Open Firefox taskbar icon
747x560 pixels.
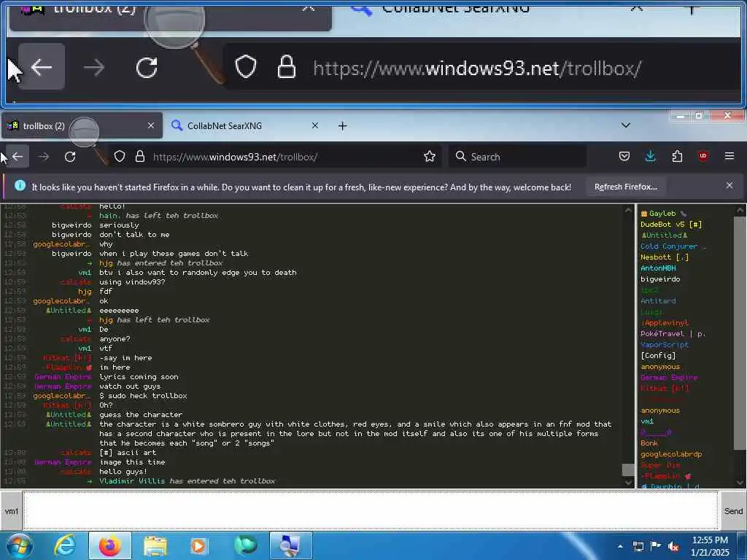(109, 545)
